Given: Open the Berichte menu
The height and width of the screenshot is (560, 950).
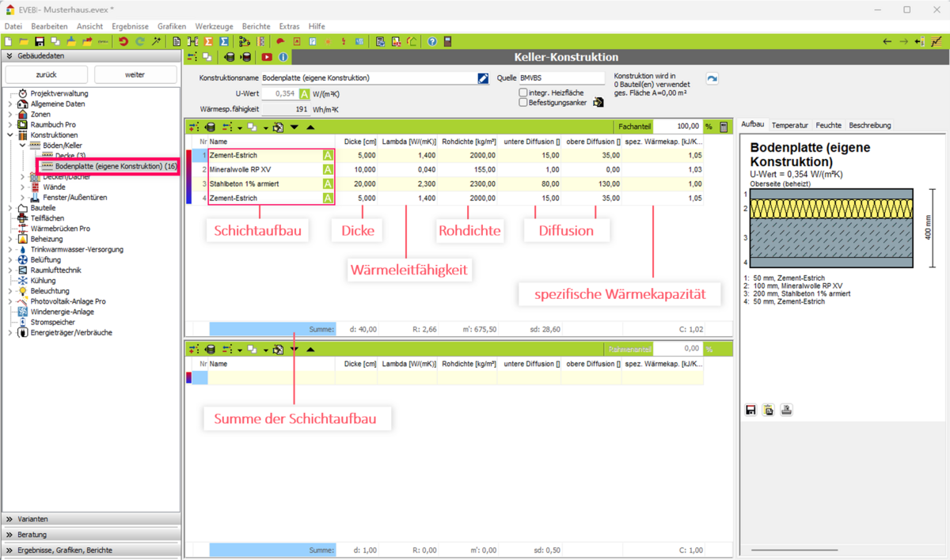Looking at the screenshot, I should click(256, 26).
